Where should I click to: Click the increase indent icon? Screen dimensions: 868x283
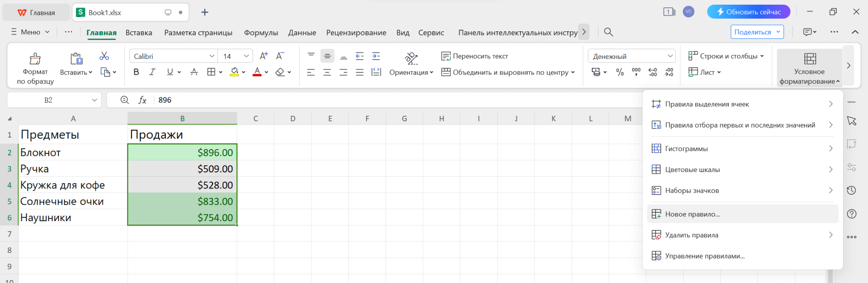pos(376,56)
